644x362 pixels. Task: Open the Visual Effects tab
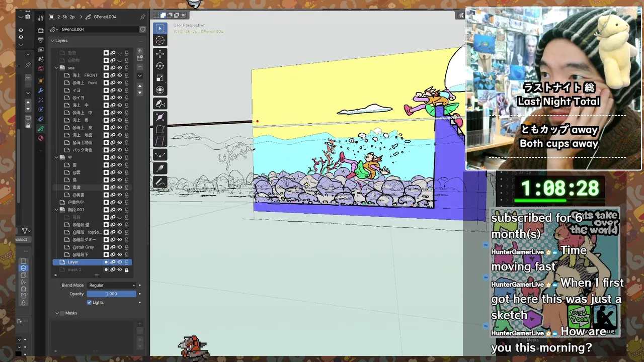click(41, 100)
